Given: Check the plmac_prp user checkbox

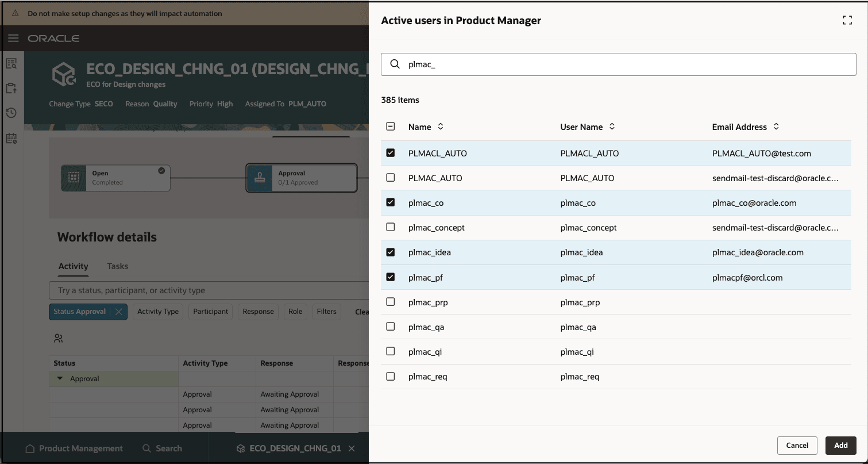Looking at the screenshot, I should point(391,302).
